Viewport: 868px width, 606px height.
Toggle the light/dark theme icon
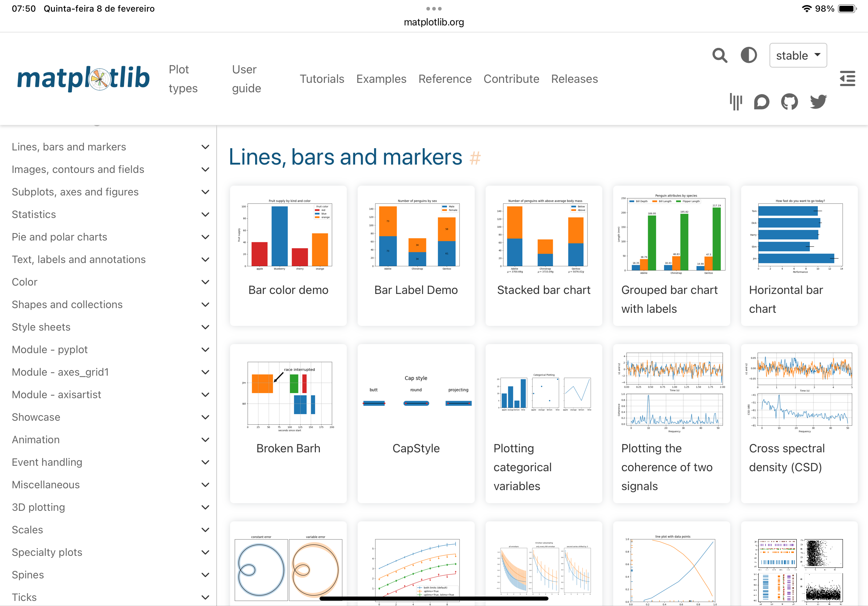click(748, 56)
